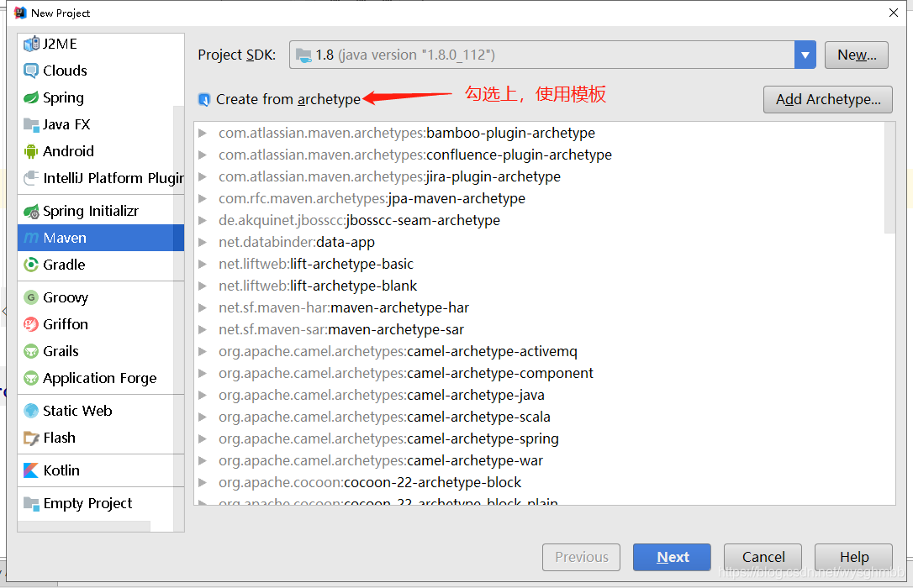Expand net.databinder data-app arrow

203,243
